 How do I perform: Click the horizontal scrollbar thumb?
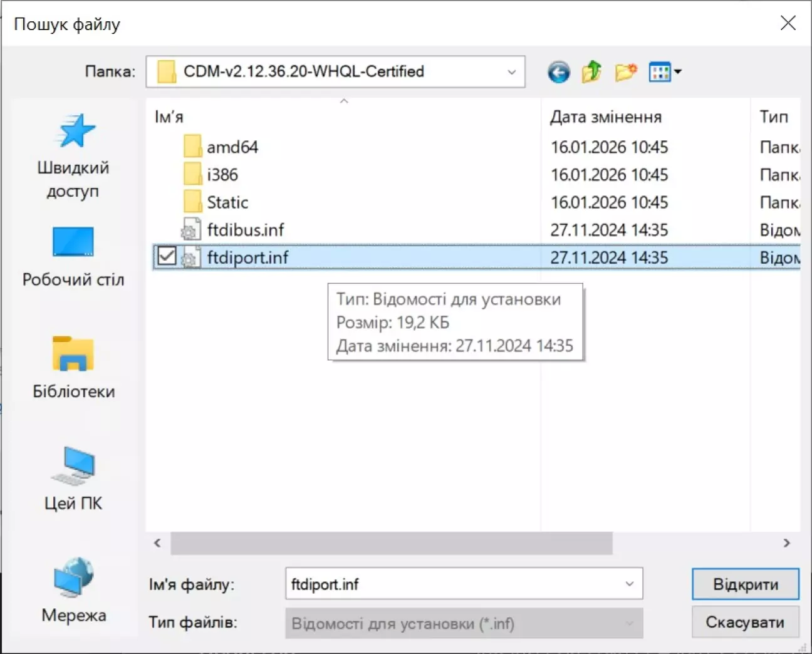click(x=391, y=543)
